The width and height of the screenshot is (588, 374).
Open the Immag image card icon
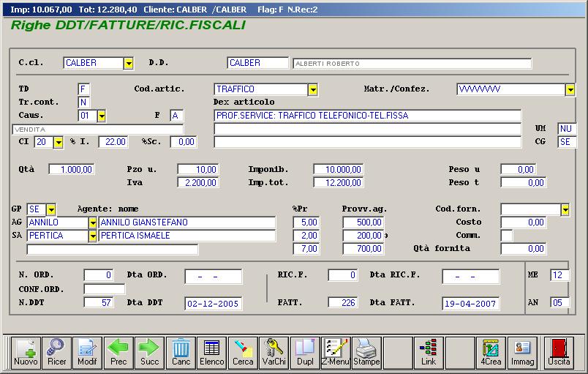click(522, 353)
